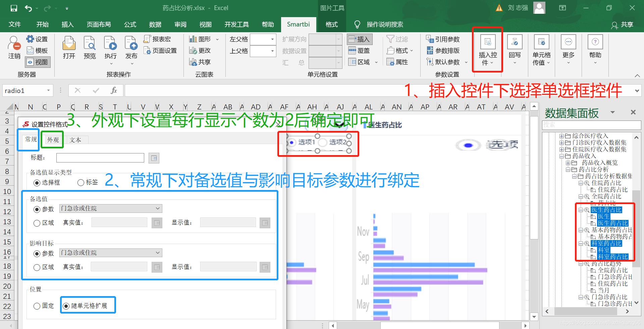Open 页面设置 page setup
The height and width of the screenshot is (329, 644).
[x=160, y=51]
